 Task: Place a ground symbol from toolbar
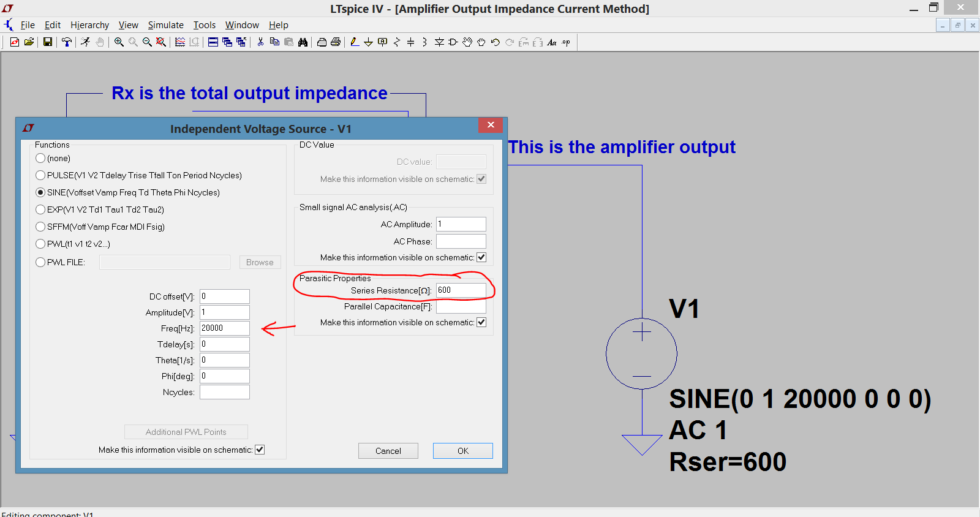click(368, 42)
